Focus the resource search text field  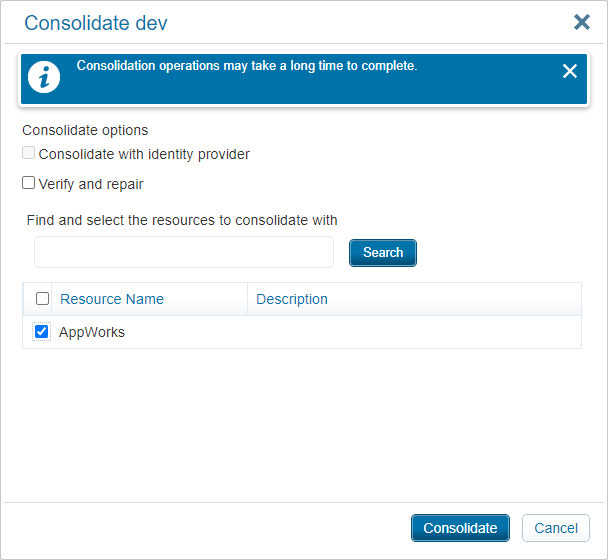point(184,252)
